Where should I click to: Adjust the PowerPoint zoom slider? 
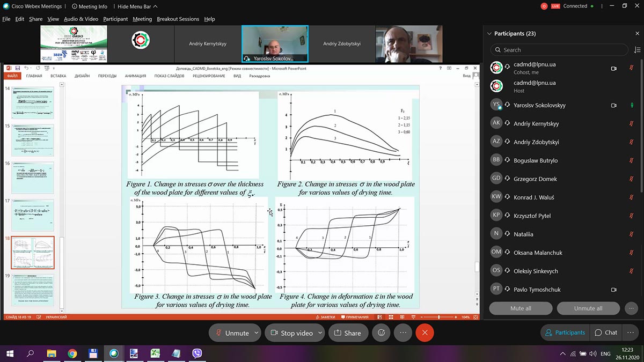(439, 317)
